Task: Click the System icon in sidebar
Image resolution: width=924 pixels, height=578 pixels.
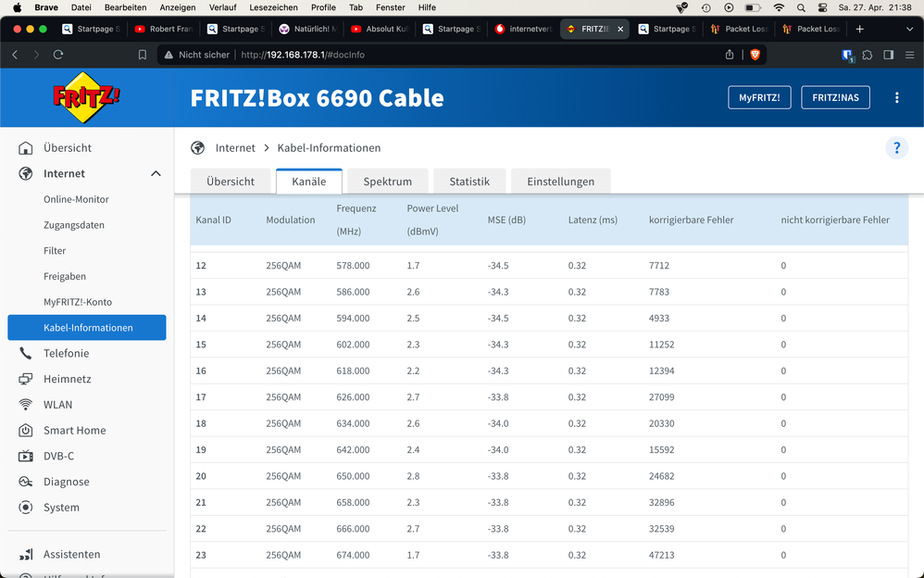Action: (x=25, y=508)
